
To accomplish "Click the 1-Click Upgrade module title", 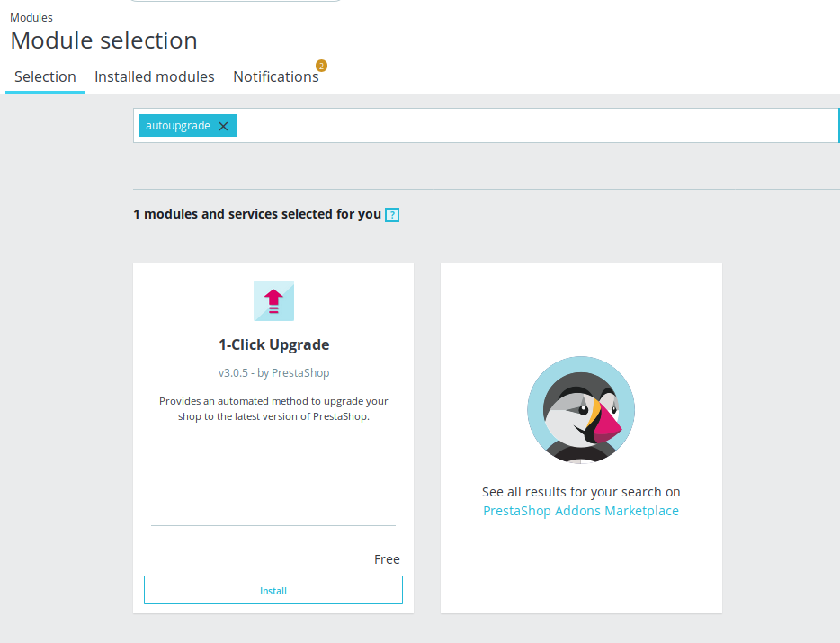I will [273, 344].
